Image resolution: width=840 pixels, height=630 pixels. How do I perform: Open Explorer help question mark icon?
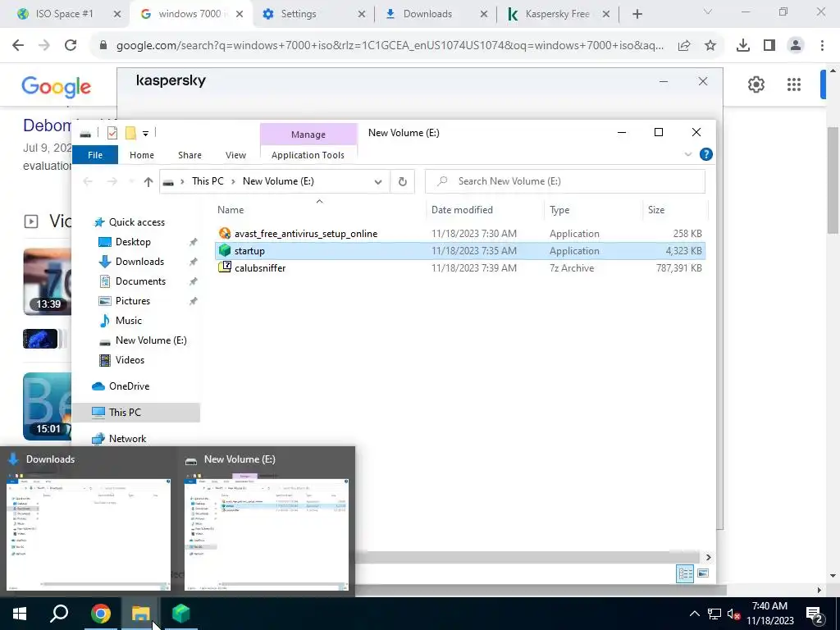(x=706, y=155)
